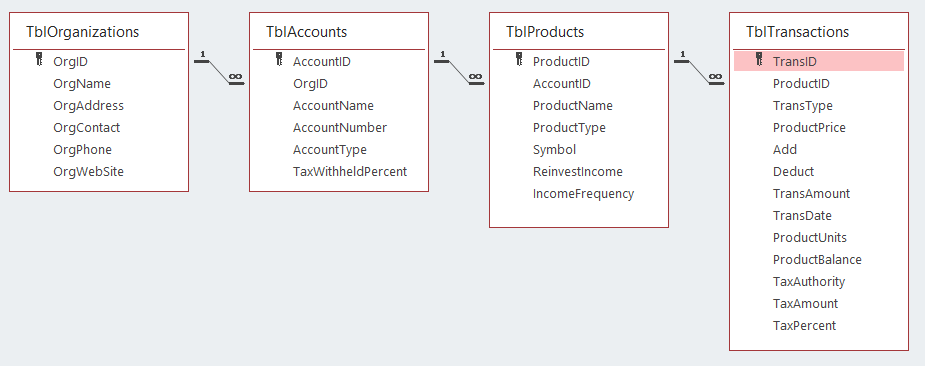Select the TaxAmount field
925x366 pixels.
[x=805, y=304]
